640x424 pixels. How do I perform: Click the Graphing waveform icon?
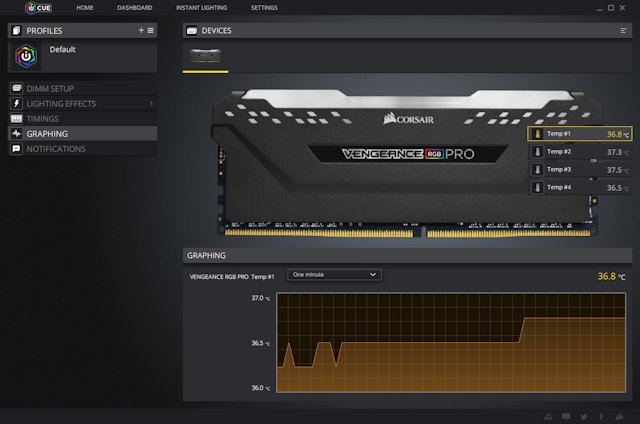(16, 133)
